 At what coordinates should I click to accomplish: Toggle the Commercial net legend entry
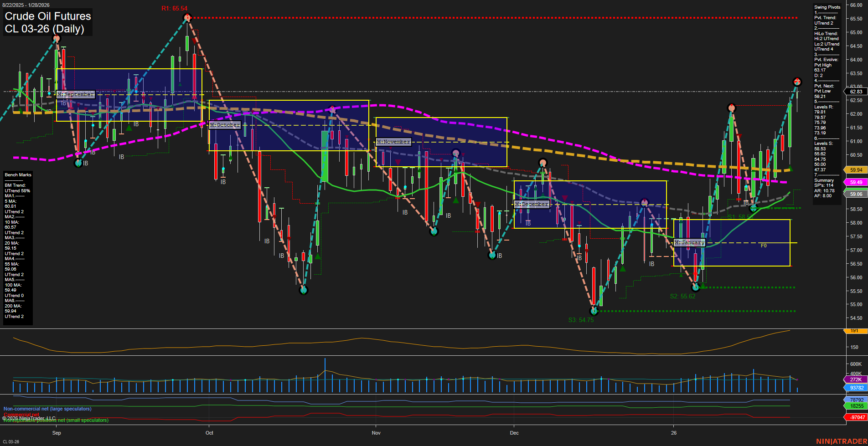pyautogui.click(x=21, y=415)
